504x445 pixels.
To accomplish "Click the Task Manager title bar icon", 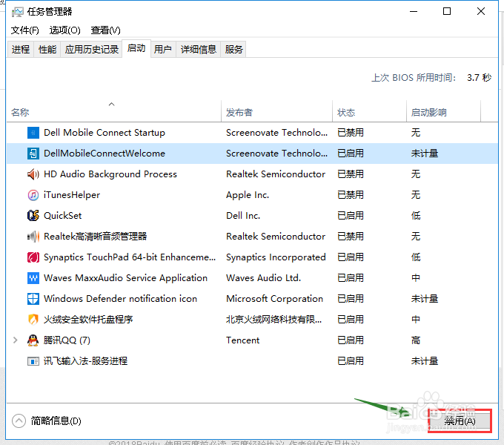I will point(18,12).
